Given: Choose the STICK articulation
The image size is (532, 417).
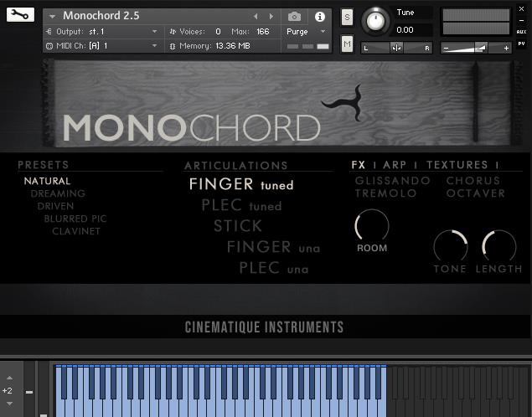Looking at the screenshot, I should 238,226.
